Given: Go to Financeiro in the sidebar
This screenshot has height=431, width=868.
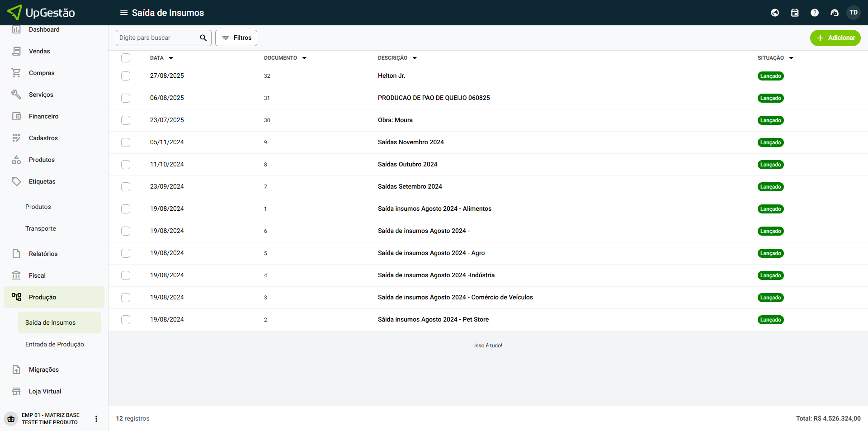Looking at the screenshot, I should pos(43,116).
